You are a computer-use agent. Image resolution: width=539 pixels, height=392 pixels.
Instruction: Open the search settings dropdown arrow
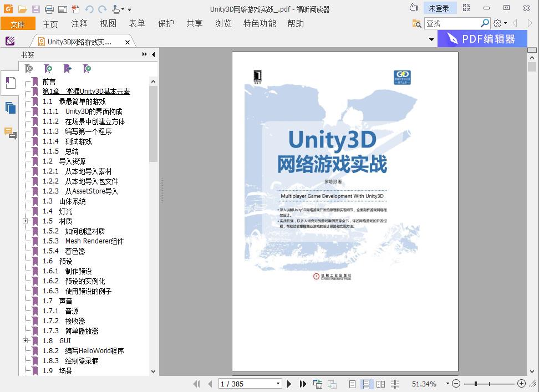point(505,23)
